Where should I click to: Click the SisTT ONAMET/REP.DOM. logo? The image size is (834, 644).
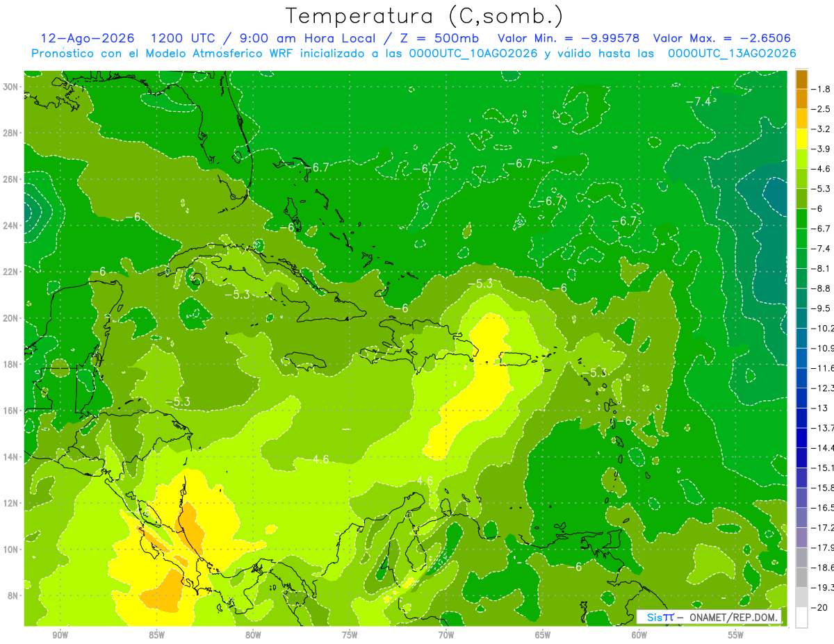pyautogui.click(x=710, y=617)
